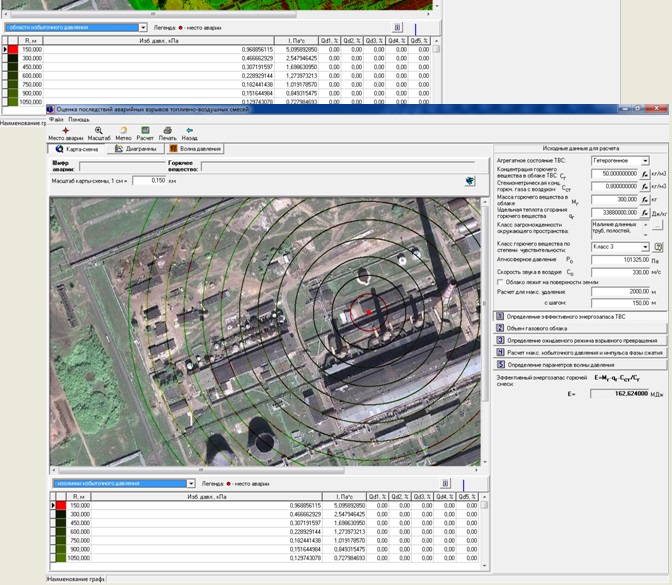The height and width of the screenshot is (585, 672).
Task: Switch to the Волна давления tab
Action: (x=195, y=148)
